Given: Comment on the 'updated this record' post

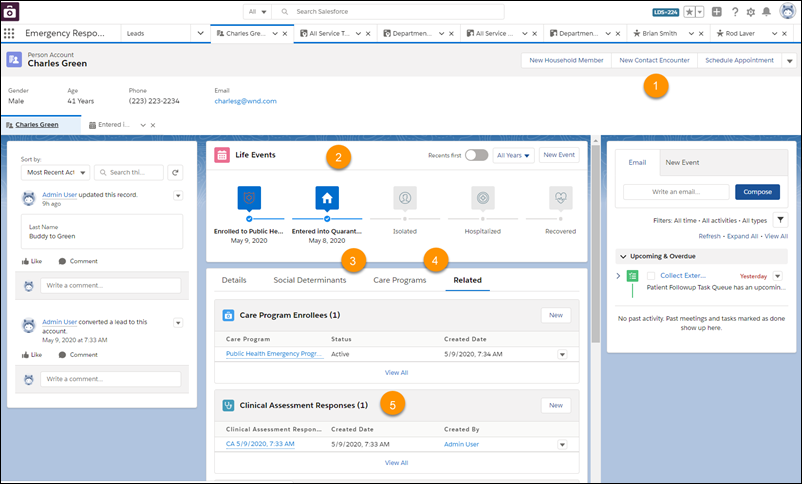Looking at the screenshot, I should pos(78,261).
